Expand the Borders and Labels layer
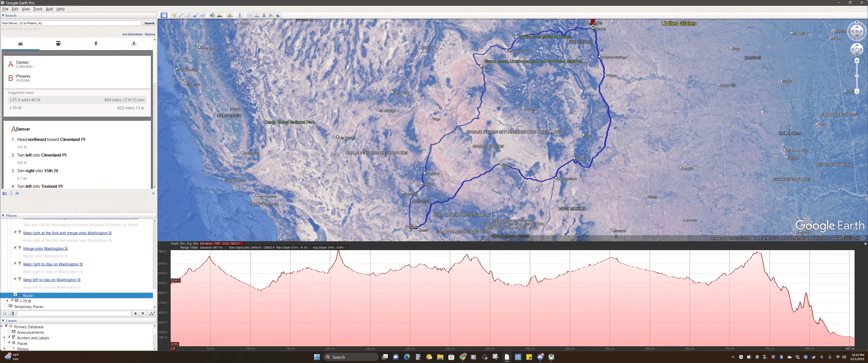 tap(4, 337)
